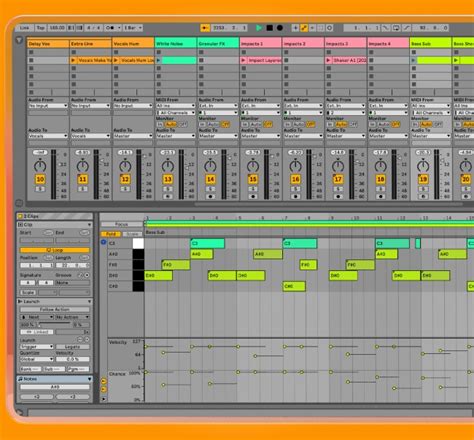Toggle track activator 17
This screenshot has width=474, height=440.
coord(338,179)
